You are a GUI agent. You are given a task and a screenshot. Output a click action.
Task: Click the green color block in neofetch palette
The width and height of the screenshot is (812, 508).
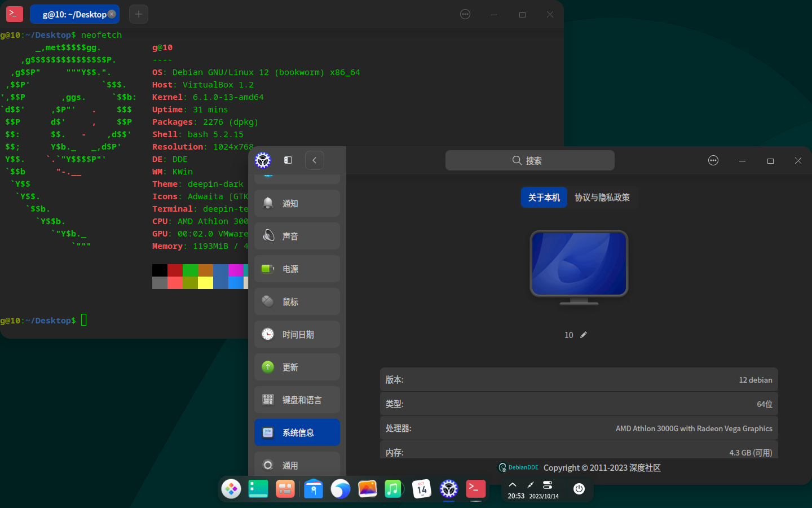pos(190,270)
